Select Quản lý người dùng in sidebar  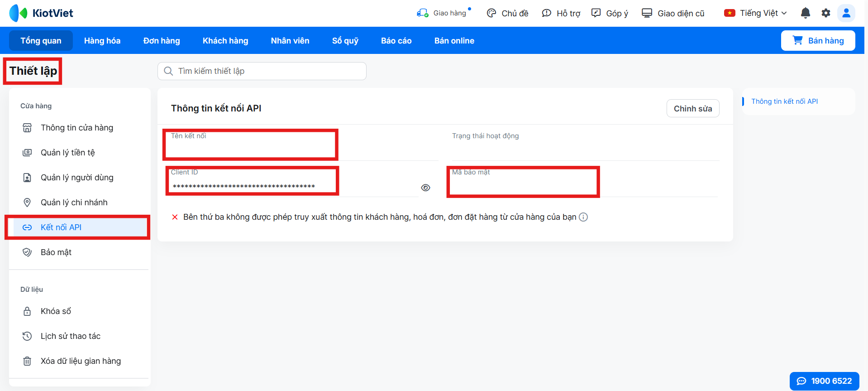click(x=79, y=178)
